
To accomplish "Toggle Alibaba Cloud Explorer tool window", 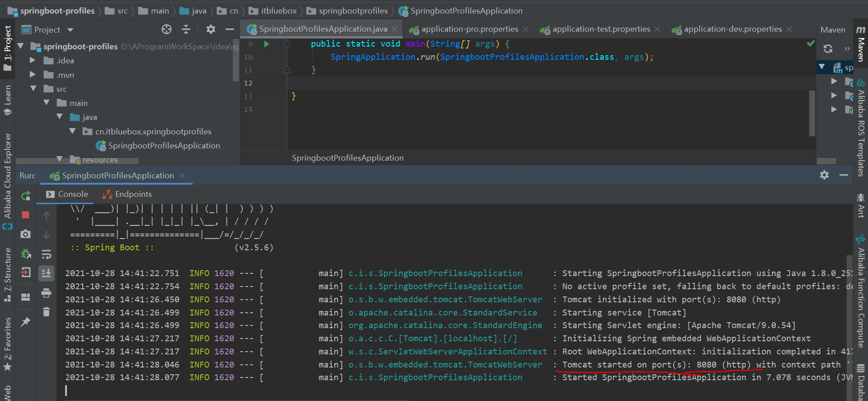I will pos(8,181).
